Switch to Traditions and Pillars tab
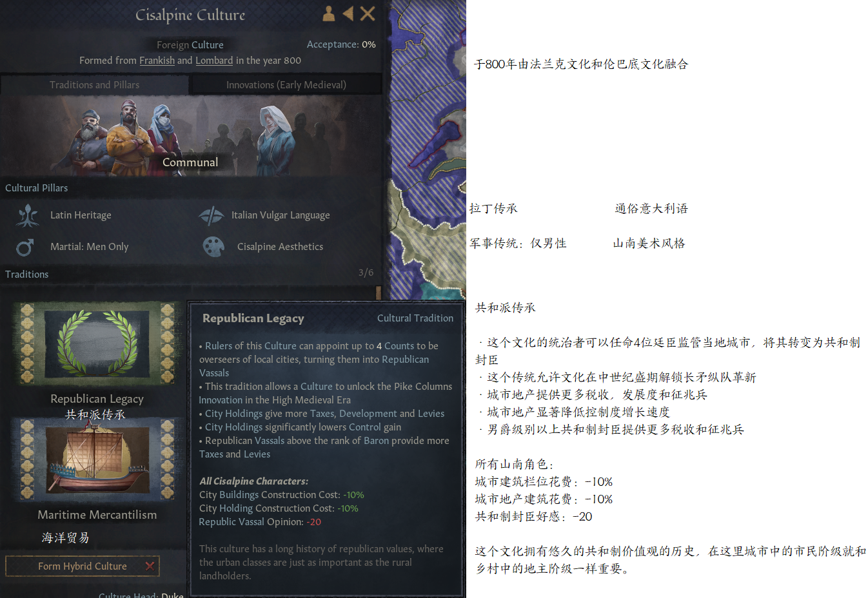 [x=94, y=84]
